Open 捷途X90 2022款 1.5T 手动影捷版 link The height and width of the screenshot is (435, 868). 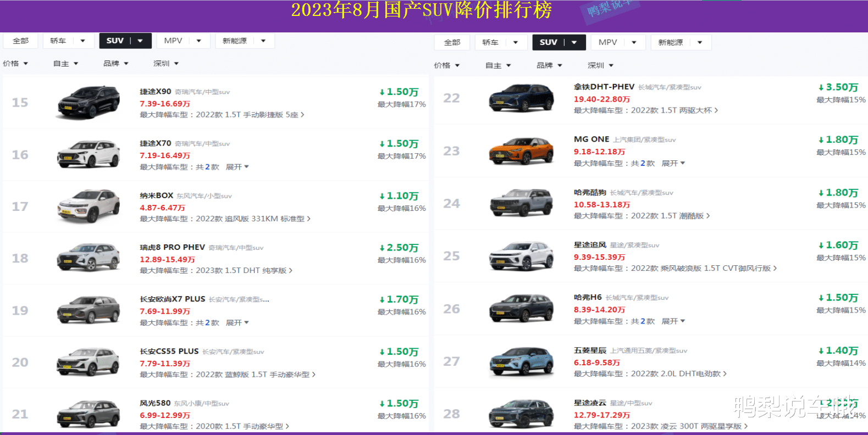coord(222,115)
